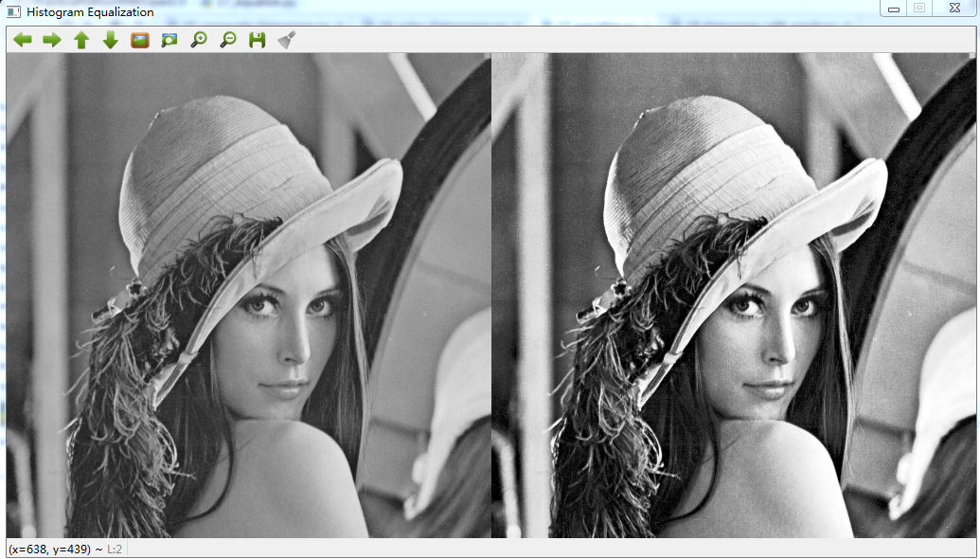Pan the image down with the down arrow
The width and height of the screenshot is (980, 559).
pyautogui.click(x=111, y=40)
